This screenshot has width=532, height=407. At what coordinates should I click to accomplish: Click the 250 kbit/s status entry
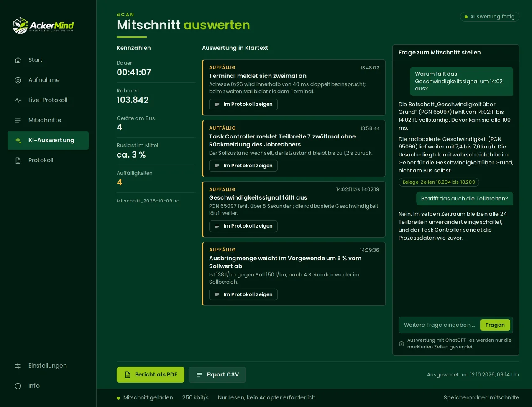[195, 398]
